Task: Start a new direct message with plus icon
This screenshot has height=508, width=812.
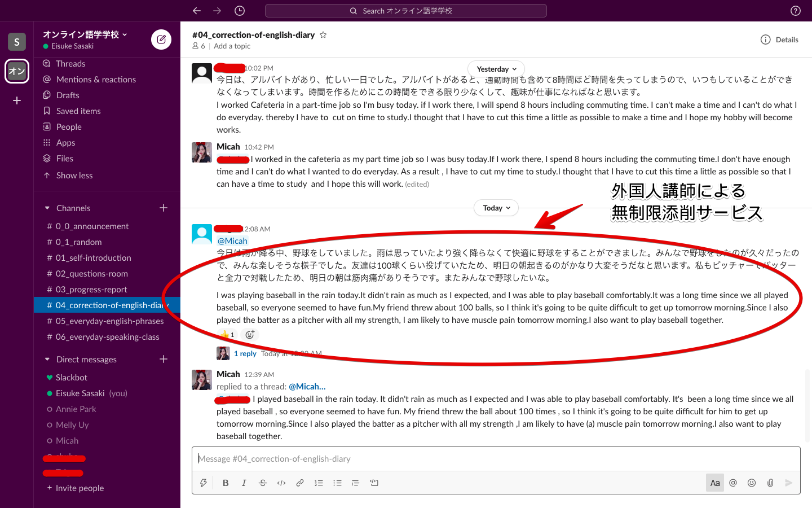Action: (164, 359)
